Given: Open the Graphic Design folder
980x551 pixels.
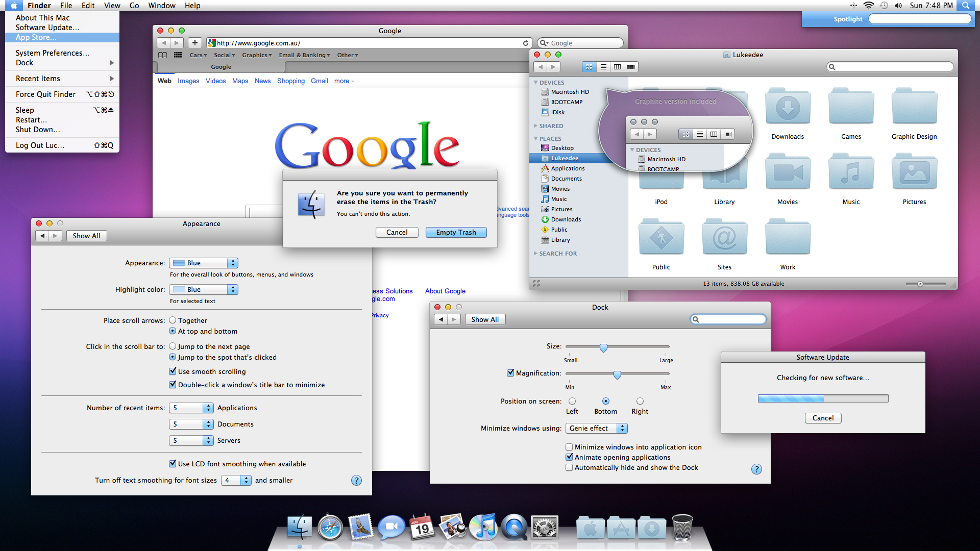Looking at the screenshot, I should click(x=914, y=107).
